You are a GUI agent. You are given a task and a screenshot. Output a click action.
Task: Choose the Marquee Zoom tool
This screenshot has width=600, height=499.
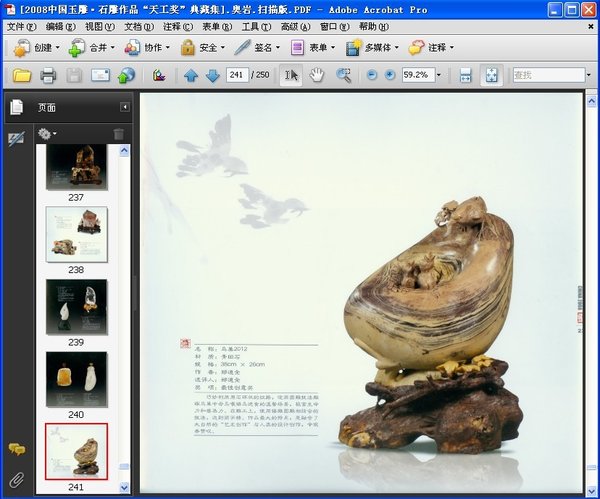pyautogui.click(x=344, y=75)
